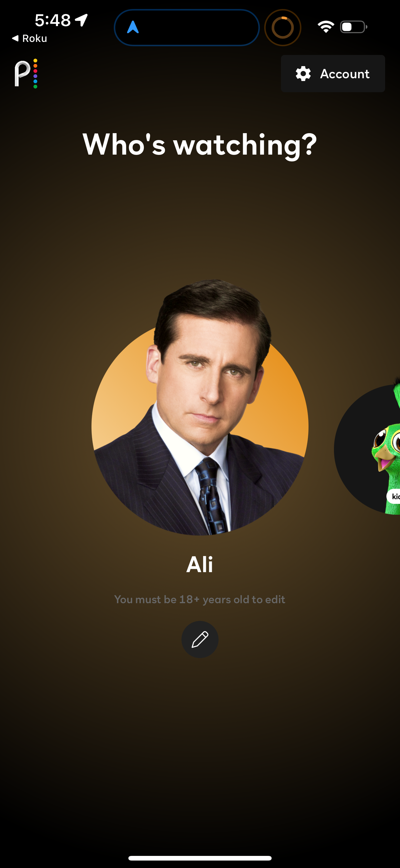
Task: Tap the 'Who's watching?' heading
Action: click(200, 144)
